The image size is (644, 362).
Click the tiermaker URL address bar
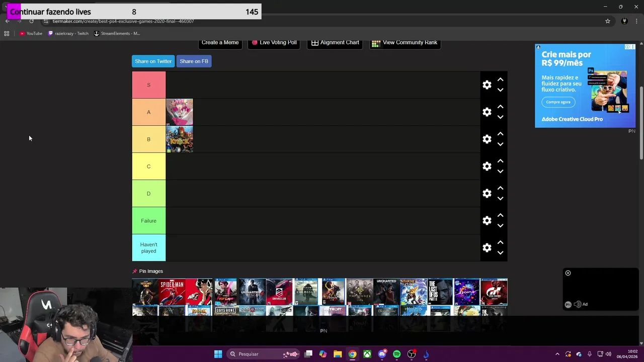pyautogui.click(x=322, y=21)
